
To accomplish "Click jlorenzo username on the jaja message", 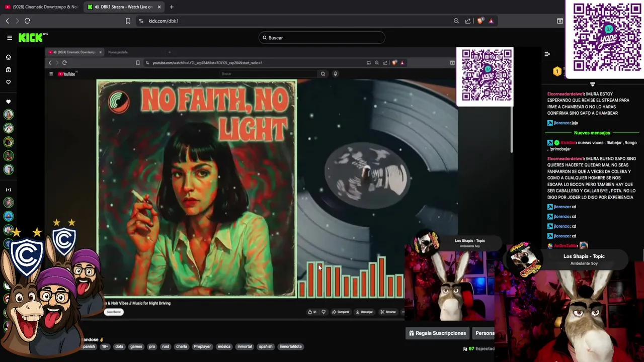I will tap(561, 123).
